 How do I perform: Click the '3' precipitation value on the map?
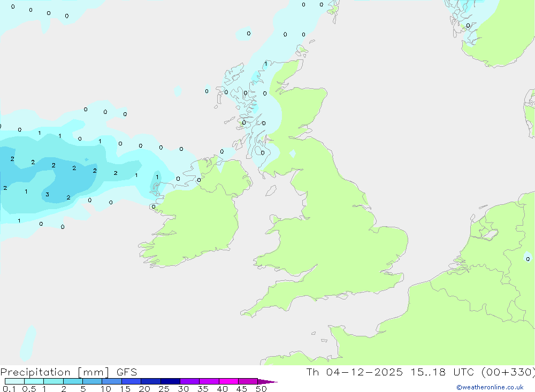[x=47, y=195]
